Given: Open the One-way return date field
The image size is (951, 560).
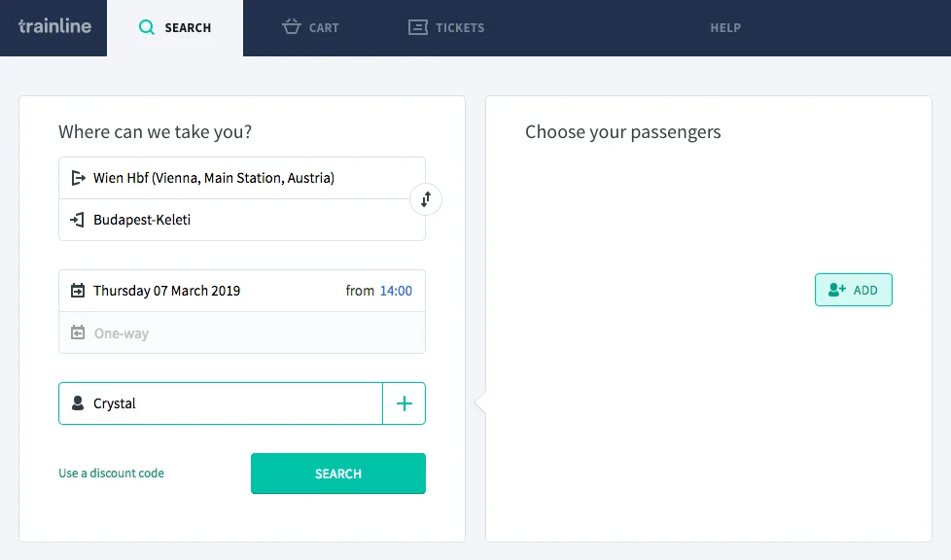Looking at the screenshot, I should pyautogui.click(x=243, y=333).
